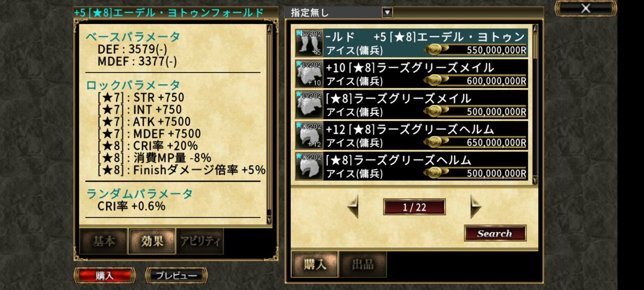Click the Search button
The height and width of the screenshot is (290, 644).
[x=495, y=233]
